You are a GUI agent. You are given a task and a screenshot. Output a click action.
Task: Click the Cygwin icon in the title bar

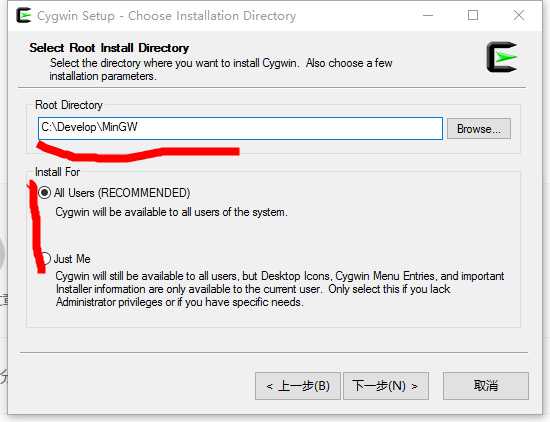[24, 15]
